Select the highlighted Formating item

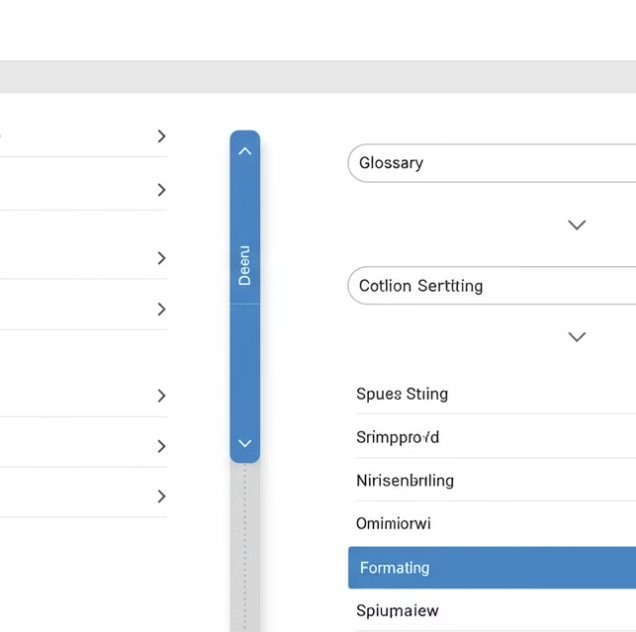[x=492, y=568]
